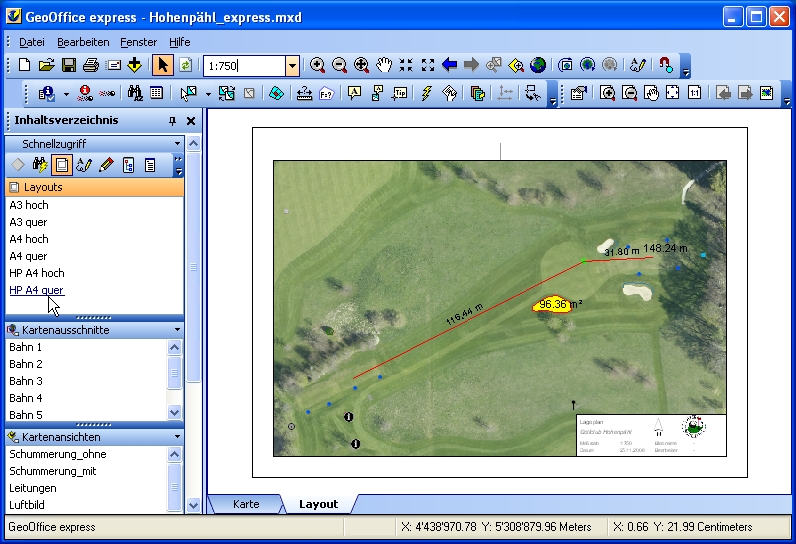This screenshot has height=544, width=796.
Task: Click the red magnet snapping icon
Action: [x=667, y=65]
